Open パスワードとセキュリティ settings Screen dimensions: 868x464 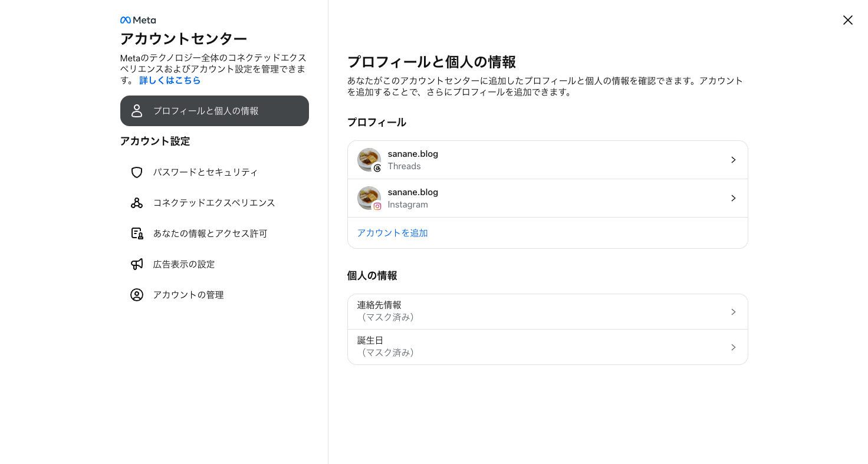pos(215,172)
